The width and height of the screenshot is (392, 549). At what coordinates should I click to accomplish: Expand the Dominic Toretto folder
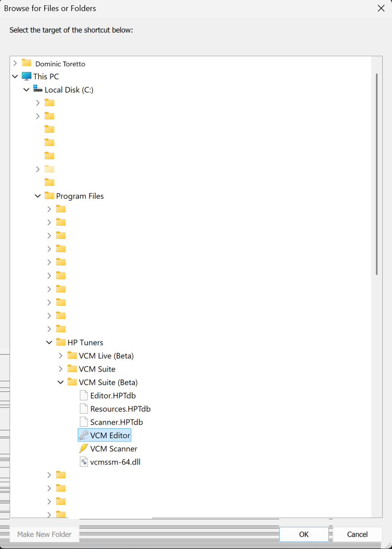click(x=15, y=63)
